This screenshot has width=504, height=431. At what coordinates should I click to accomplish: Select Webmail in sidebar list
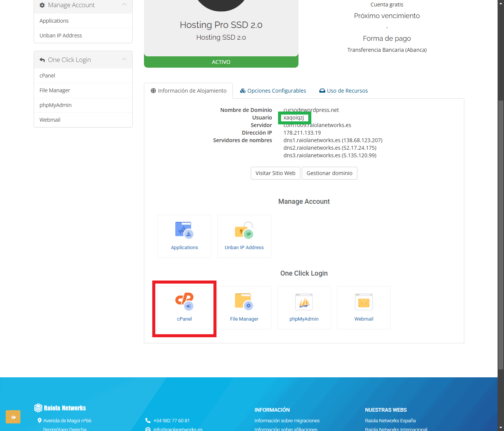[83, 120]
